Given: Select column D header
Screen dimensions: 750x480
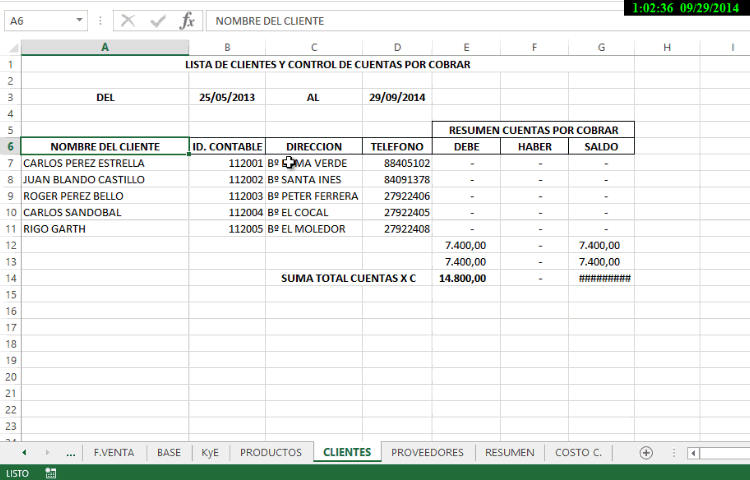Looking at the screenshot, I should click(x=397, y=47).
